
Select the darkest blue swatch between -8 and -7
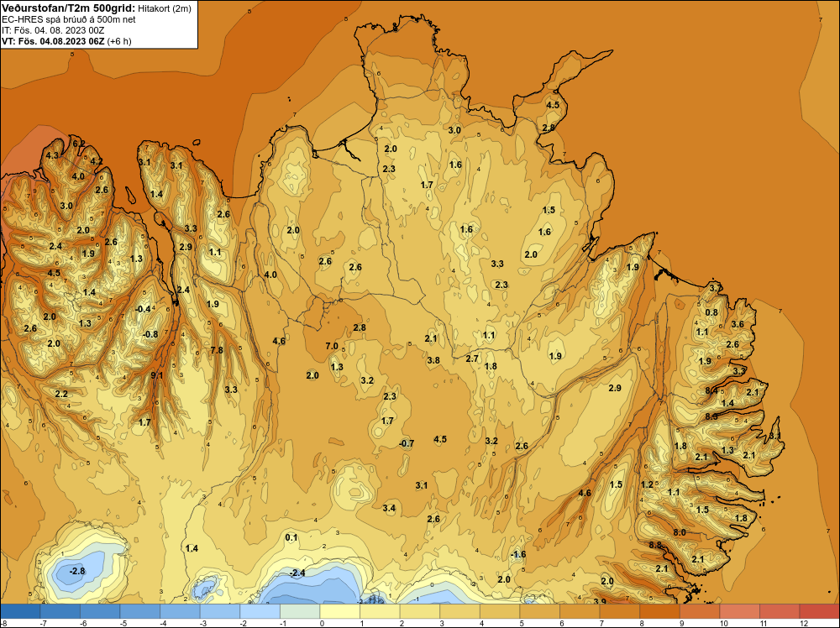point(20,611)
